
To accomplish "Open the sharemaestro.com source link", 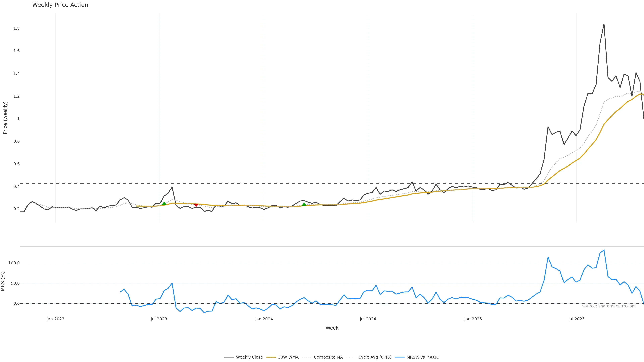I will [608, 306].
